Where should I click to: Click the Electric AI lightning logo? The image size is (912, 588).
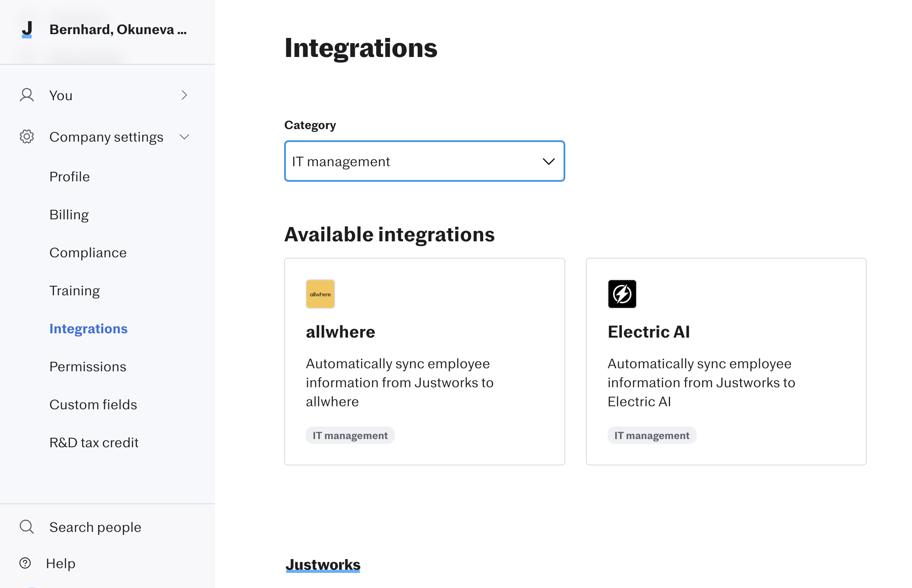pyautogui.click(x=622, y=294)
